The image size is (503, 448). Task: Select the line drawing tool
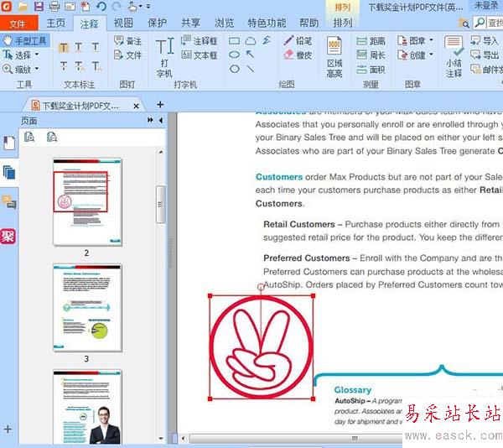tap(250, 69)
